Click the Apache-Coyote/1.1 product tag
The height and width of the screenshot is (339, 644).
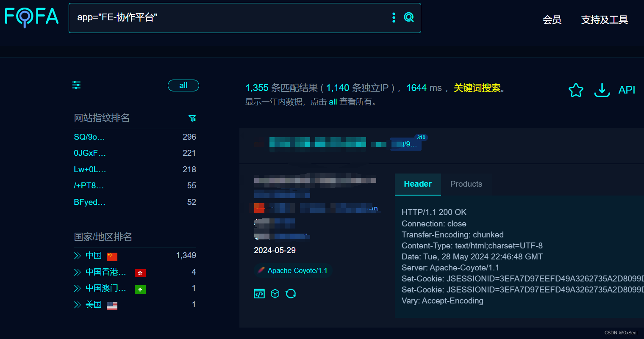pos(293,270)
